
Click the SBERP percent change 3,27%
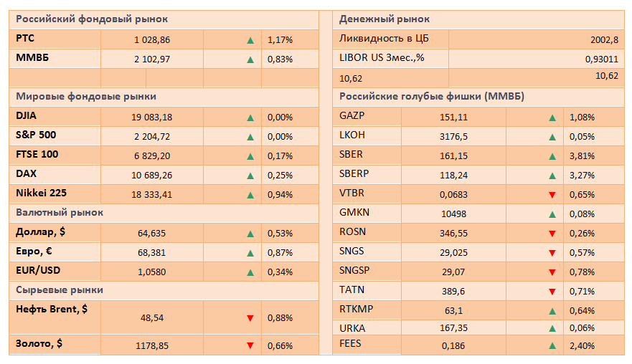582,176
